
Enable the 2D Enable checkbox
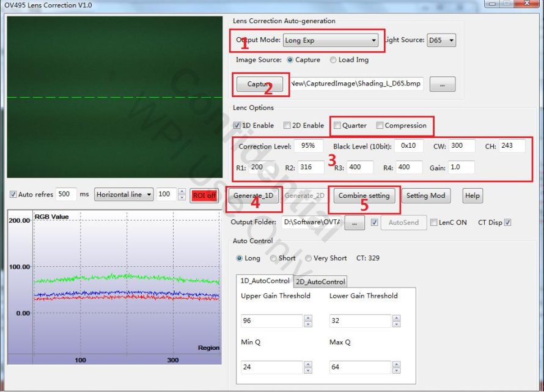[287, 126]
